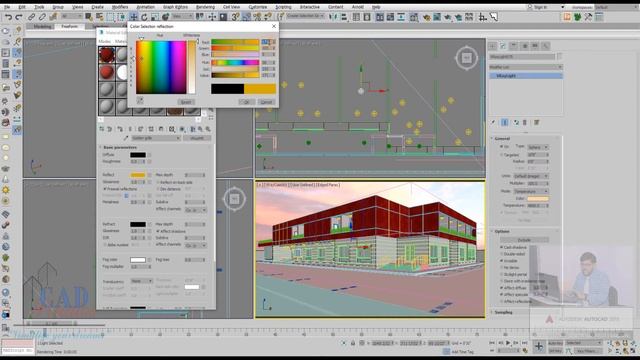Collapse the General rollout
This screenshot has height=360, width=640.
[502, 139]
